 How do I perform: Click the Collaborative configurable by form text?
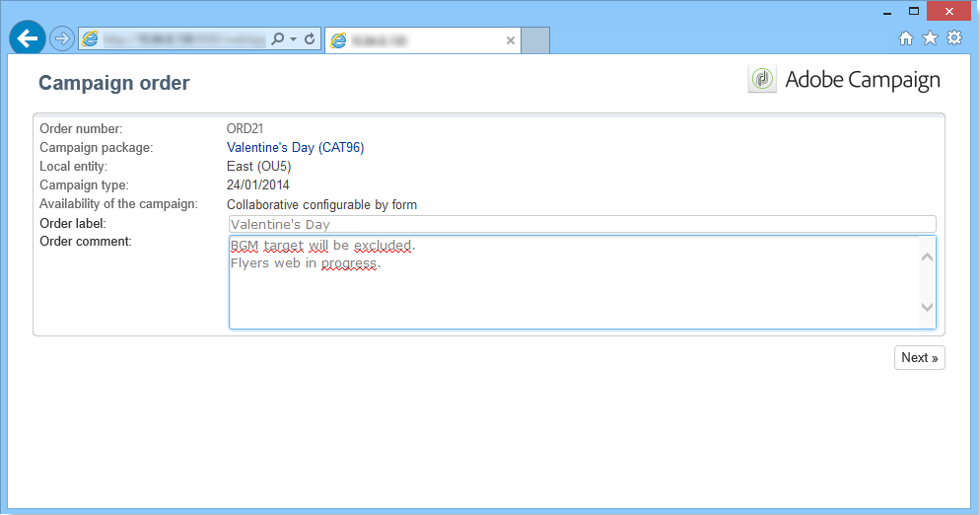pyautogui.click(x=321, y=205)
